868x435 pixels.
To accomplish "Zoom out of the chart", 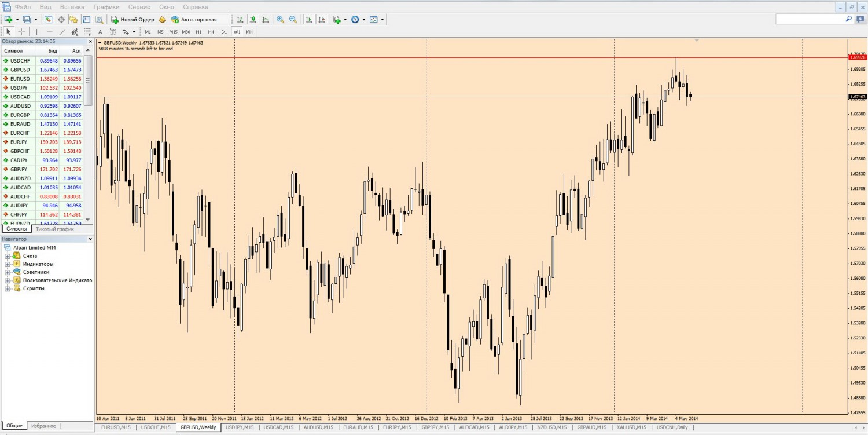I will (293, 19).
